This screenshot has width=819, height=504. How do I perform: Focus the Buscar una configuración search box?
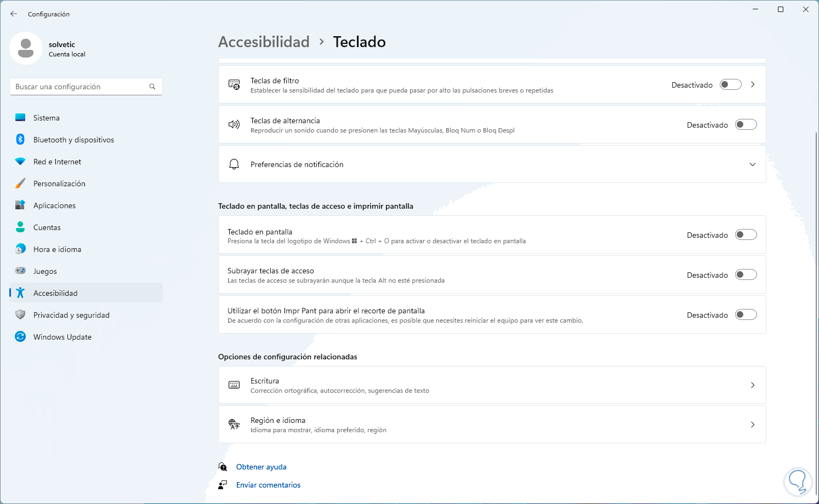[x=79, y=87]
